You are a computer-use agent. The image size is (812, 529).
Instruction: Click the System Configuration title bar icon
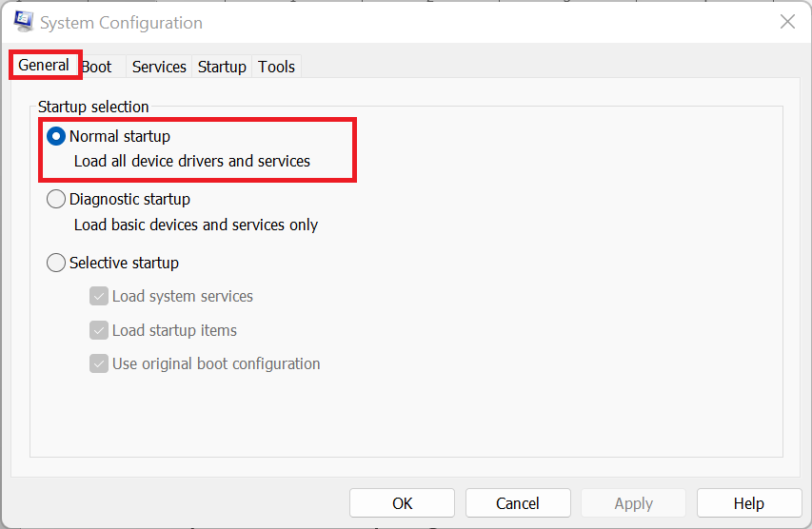pos(24,22)
